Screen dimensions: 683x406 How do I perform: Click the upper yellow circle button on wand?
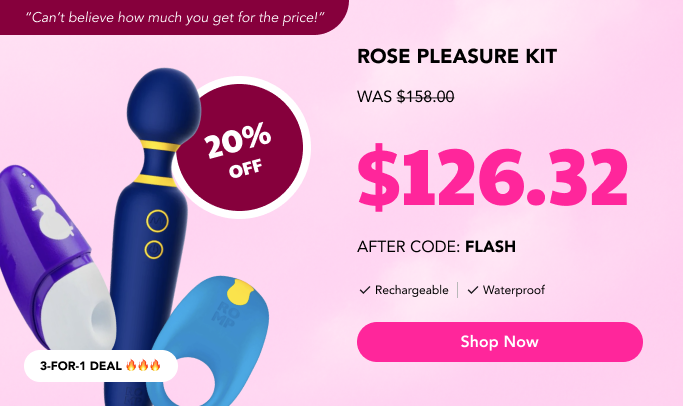(157, 221)
